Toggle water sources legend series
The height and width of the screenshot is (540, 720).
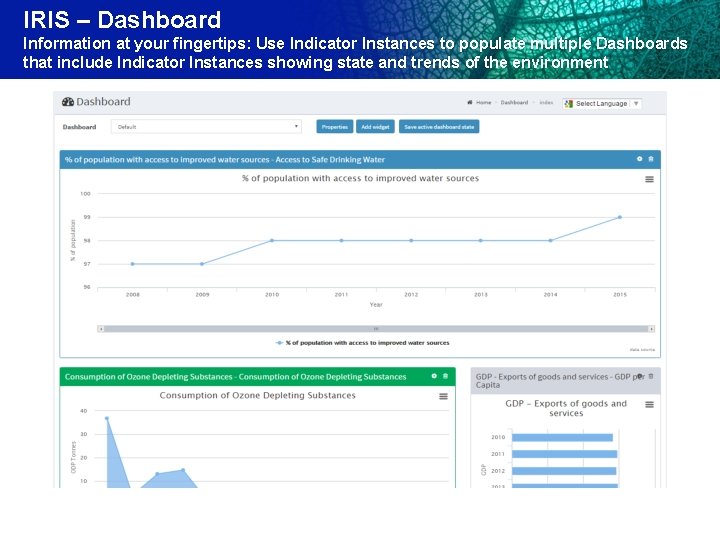[x=362, y=343]
